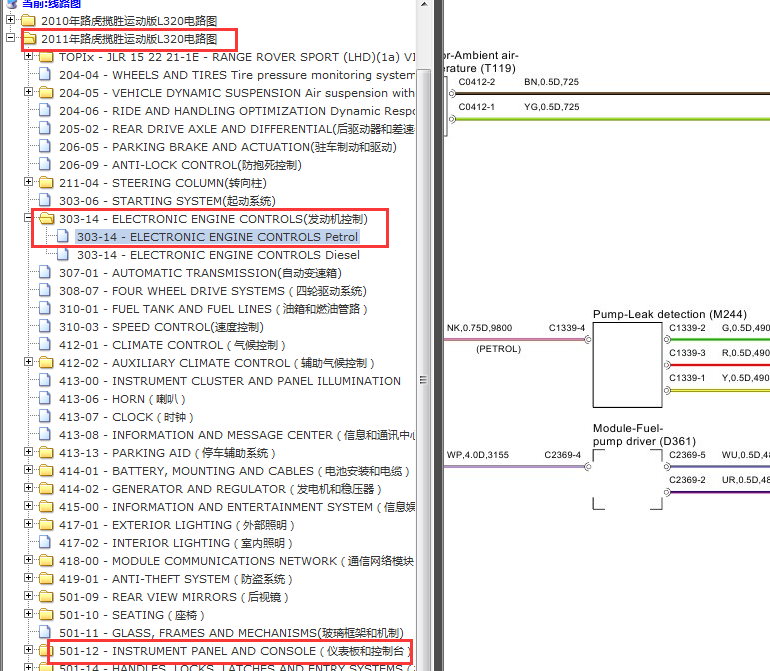Expand 419-01 Anti-Theft System node
Viewport: 770px width, 671px height.
click(x=28, y=578)
